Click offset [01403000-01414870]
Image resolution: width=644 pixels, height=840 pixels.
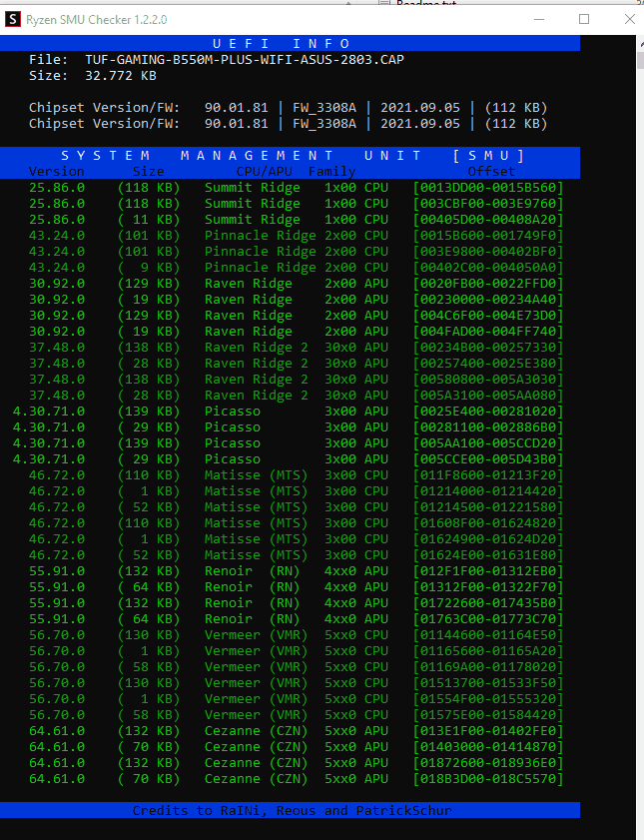point(487,747)
